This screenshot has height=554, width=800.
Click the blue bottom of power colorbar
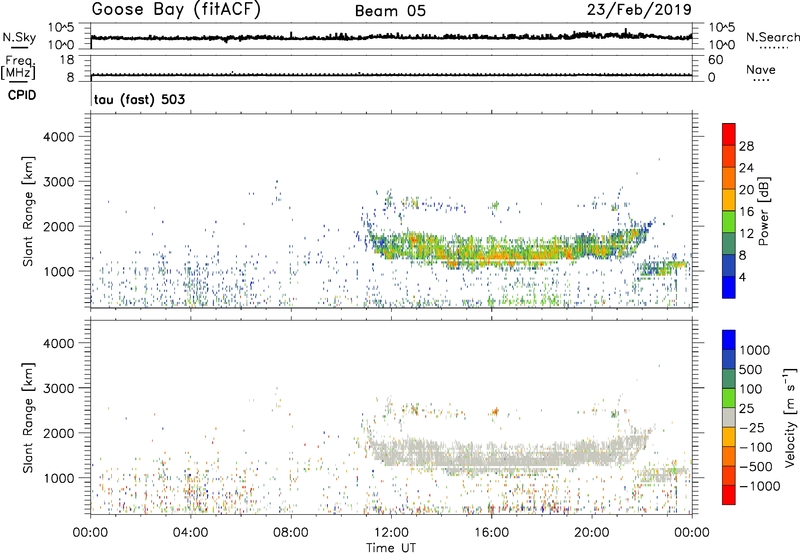tap(729, 287)
